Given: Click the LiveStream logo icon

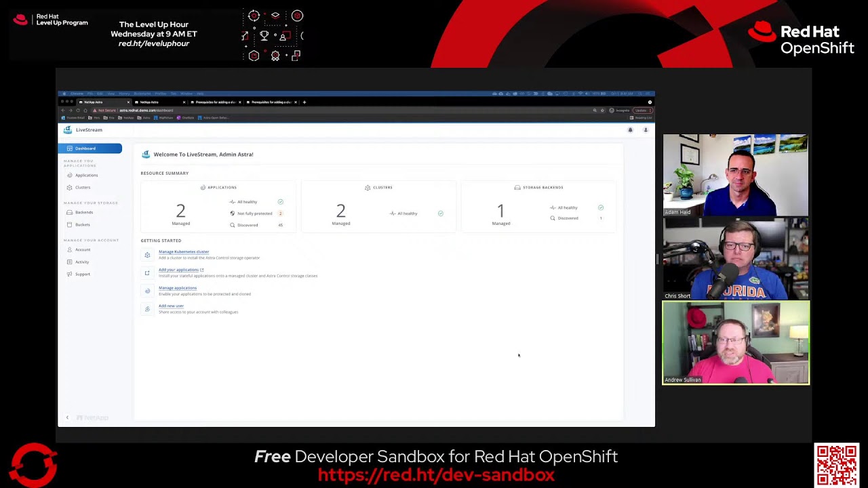Looking at the screenshot, I should click(67, 129).
